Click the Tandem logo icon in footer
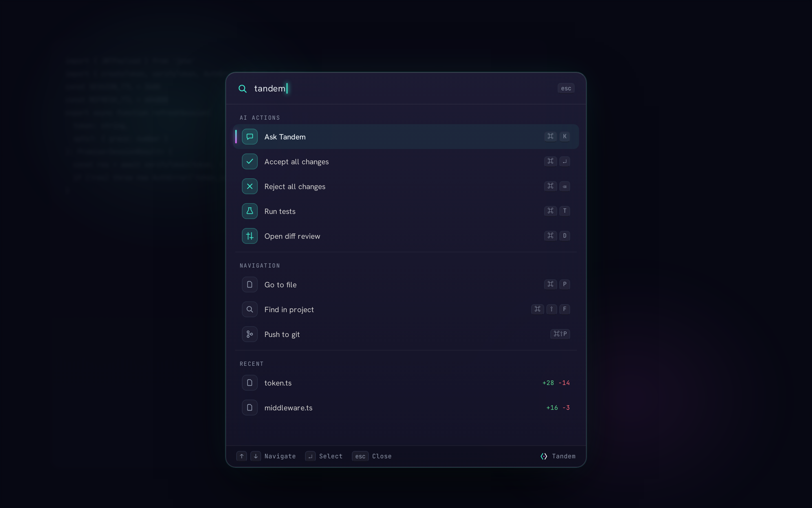 tap(544, 456)
